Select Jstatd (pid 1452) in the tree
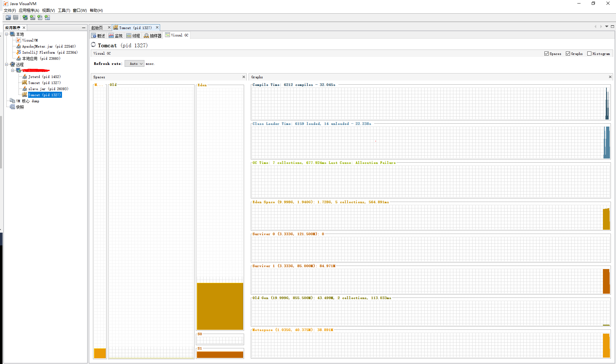Viewport: 616px width, 364px height. point(44,76)
